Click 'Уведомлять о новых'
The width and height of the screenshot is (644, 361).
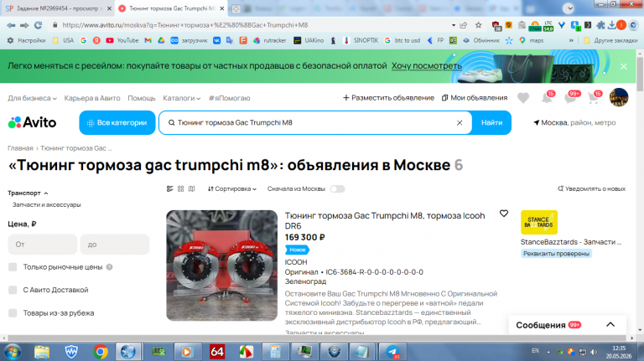coord(591,188)
